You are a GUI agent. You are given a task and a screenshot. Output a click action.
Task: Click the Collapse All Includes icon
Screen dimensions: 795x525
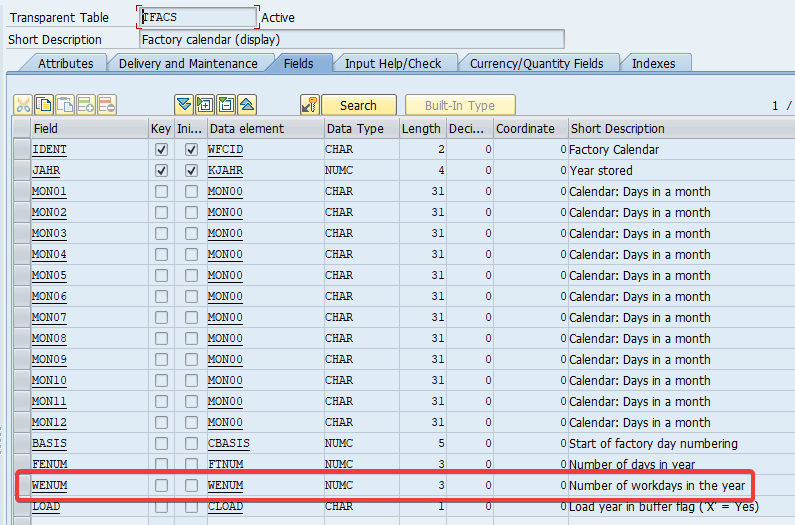246,105
